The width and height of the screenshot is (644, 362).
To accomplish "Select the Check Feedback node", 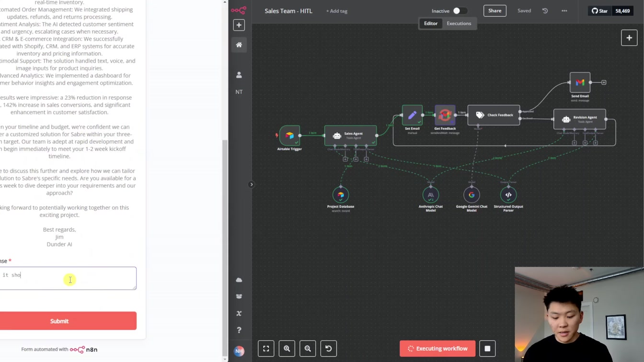I will 494,115.
